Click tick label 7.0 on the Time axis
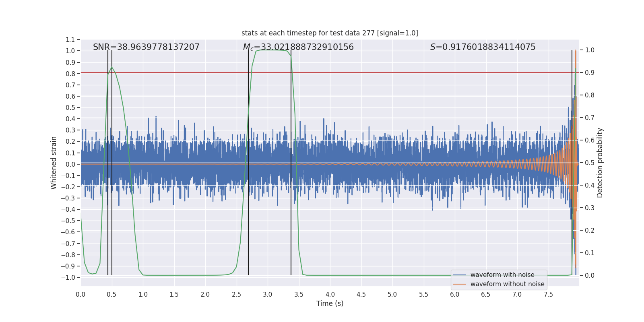The height and width of the screenshot is (322, 644). coord(517,294)
